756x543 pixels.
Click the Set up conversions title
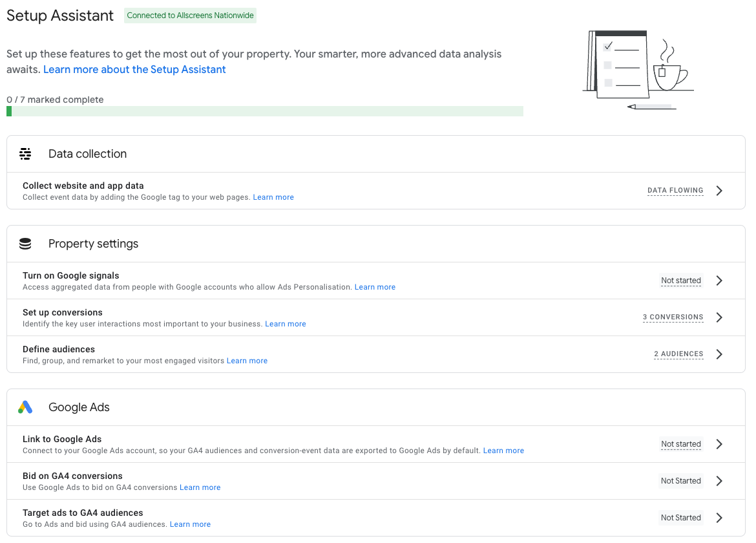pos(63,312)
